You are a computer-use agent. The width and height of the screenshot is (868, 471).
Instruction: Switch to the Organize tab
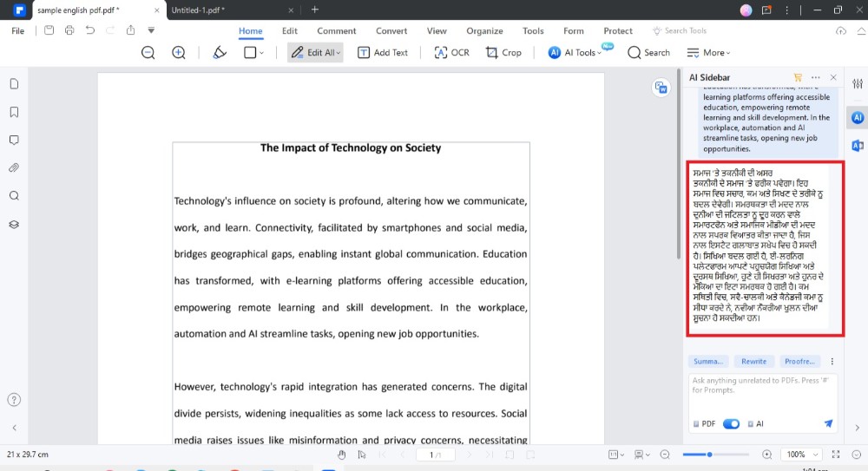[484, 31]
